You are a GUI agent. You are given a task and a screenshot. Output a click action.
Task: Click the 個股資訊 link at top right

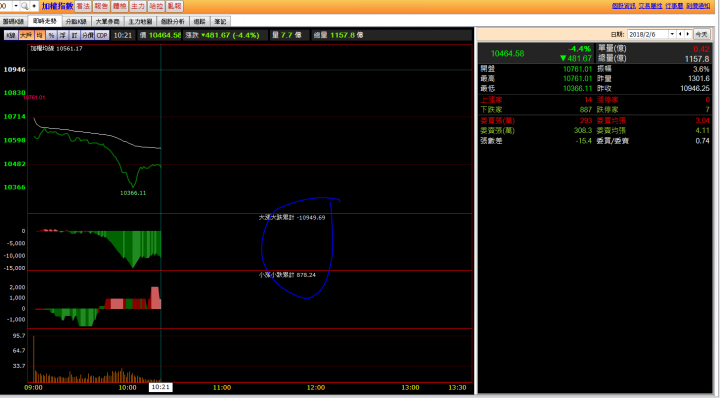click(624, 6)
